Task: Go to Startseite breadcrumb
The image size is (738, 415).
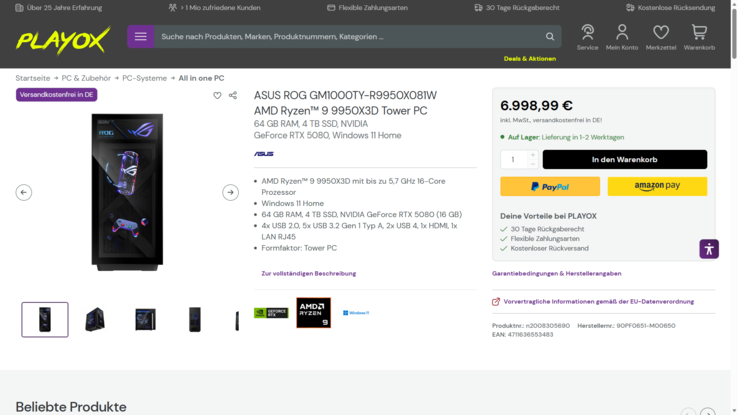Action: (32, 78)
